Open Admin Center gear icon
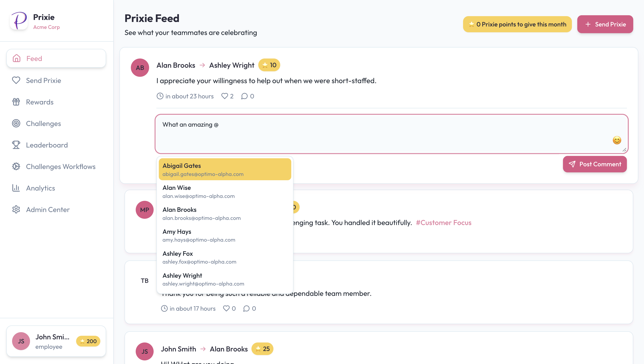 click(16, 209)
